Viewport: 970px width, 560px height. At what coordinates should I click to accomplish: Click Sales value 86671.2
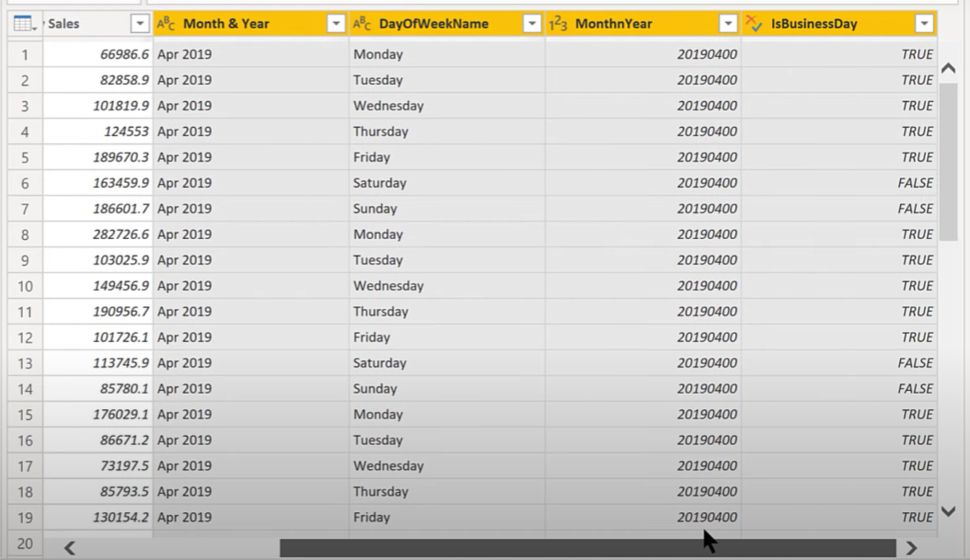coord(124,440)
